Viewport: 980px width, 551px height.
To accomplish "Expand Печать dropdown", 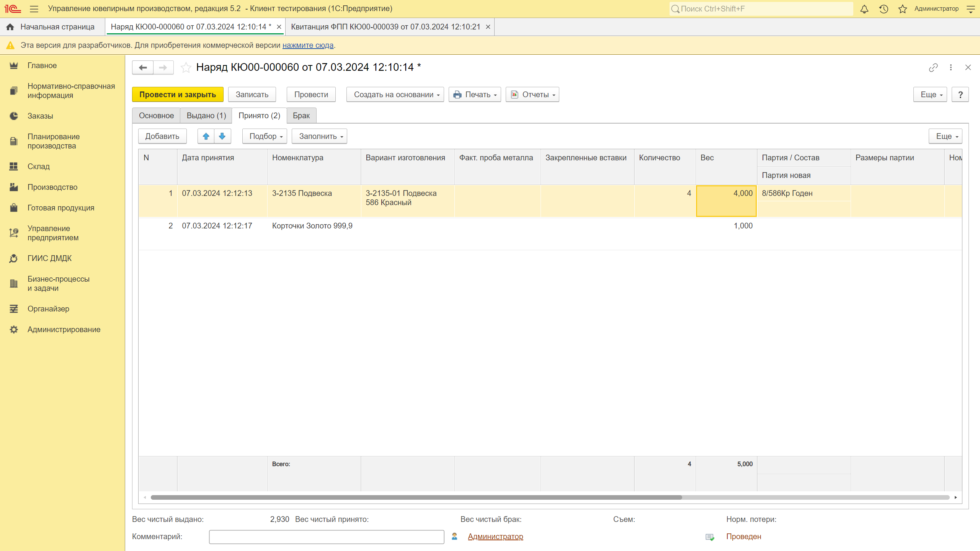I will coord(475,95).
